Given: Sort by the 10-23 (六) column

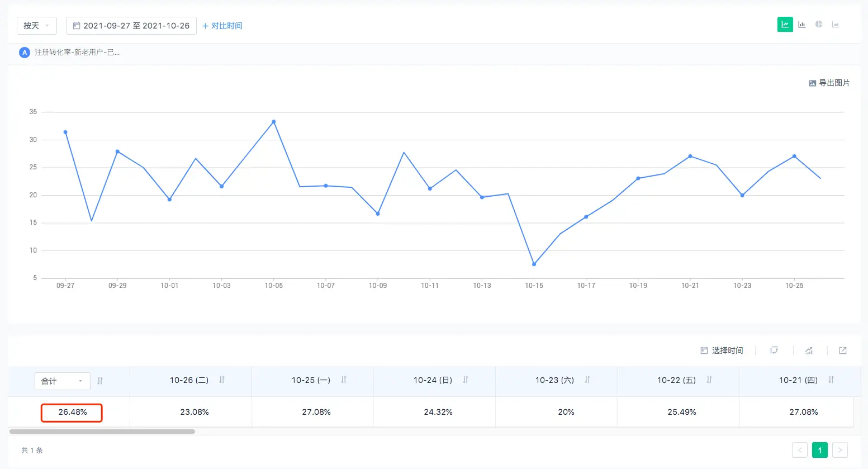Looking at the screenshot, I should 587,380.
